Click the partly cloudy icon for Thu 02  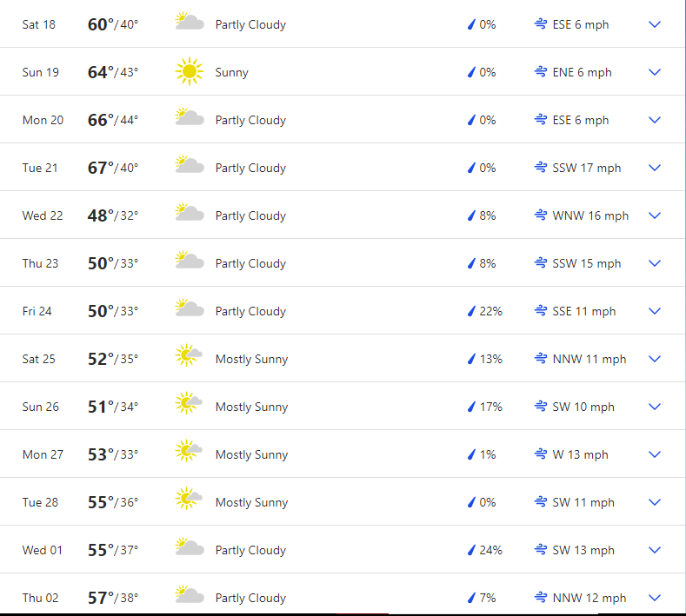click(189, 596)
